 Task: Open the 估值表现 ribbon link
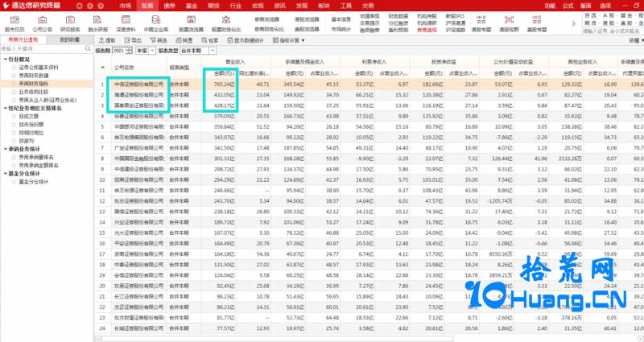tap(369, 16)
